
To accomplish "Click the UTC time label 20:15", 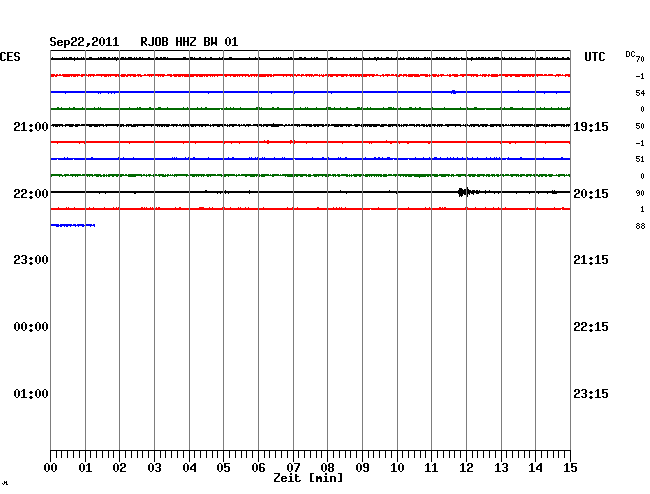I will [591, 194].
